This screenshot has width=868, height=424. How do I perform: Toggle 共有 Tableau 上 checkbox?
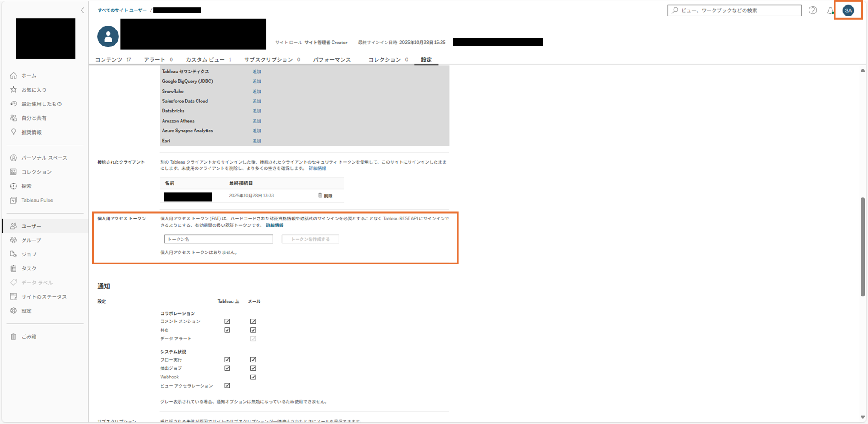(x=227, y=330)
